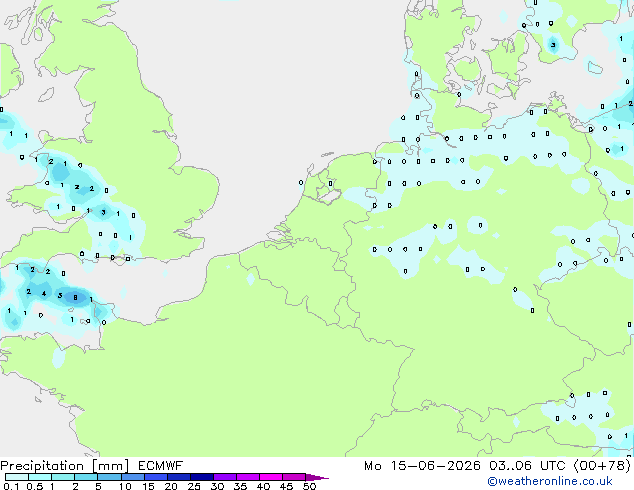Screen dimensions: 634x490
Task: Click the legend value '50'
Action: pyautogui.click(x=309, y=486)
